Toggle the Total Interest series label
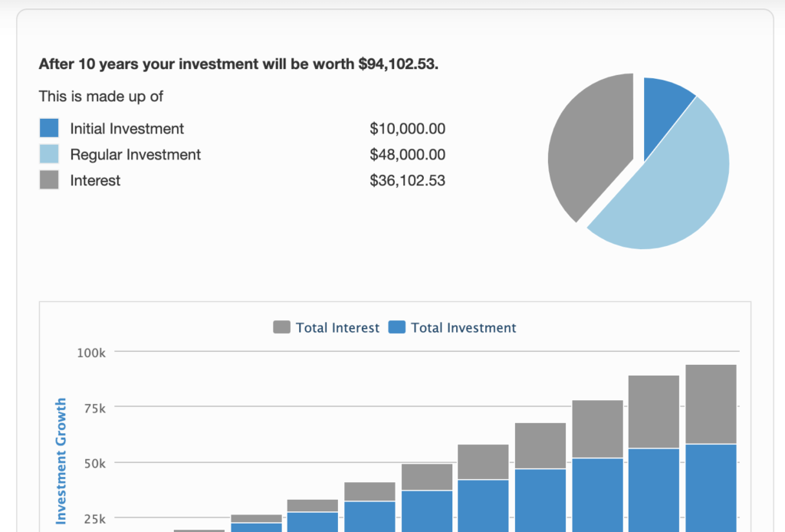The height and width of the screenshot is (532, 785). (x=337, y=327)
